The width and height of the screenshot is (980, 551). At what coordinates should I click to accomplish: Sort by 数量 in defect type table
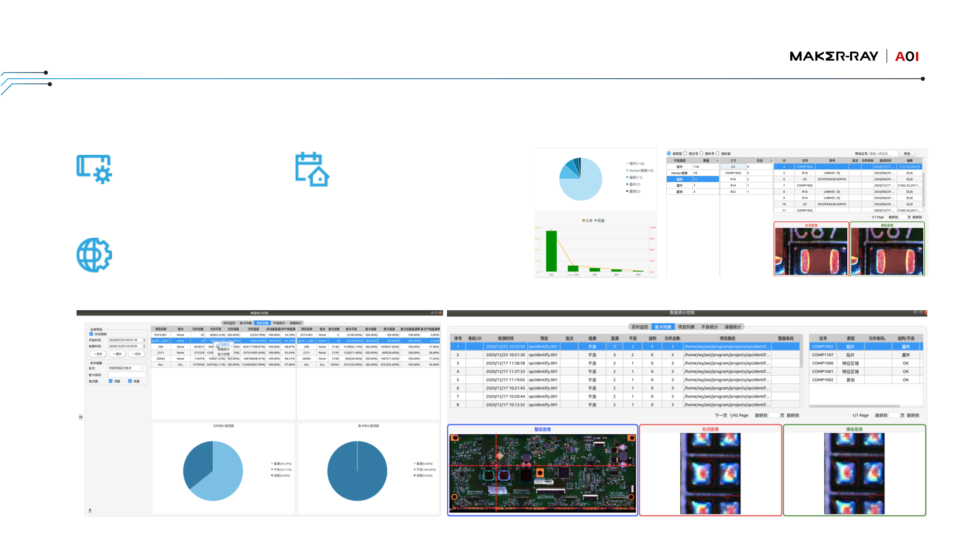point(706,160)
